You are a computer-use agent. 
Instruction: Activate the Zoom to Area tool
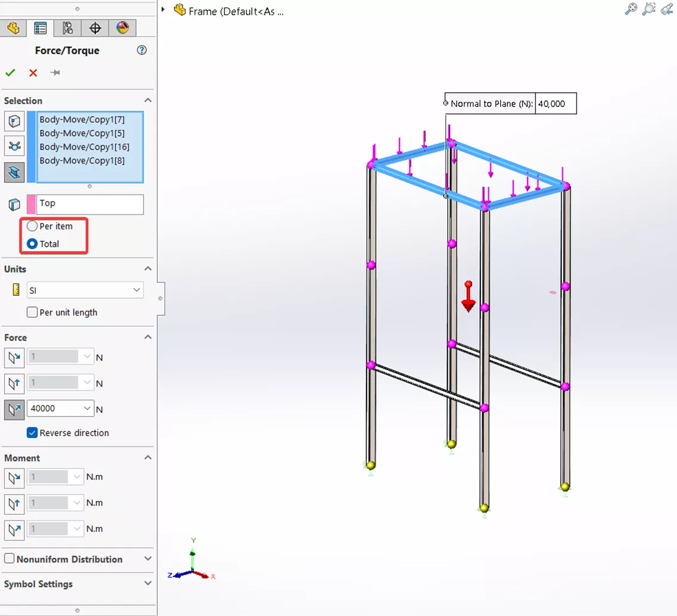pyautogui.click(x=650, y=9)
